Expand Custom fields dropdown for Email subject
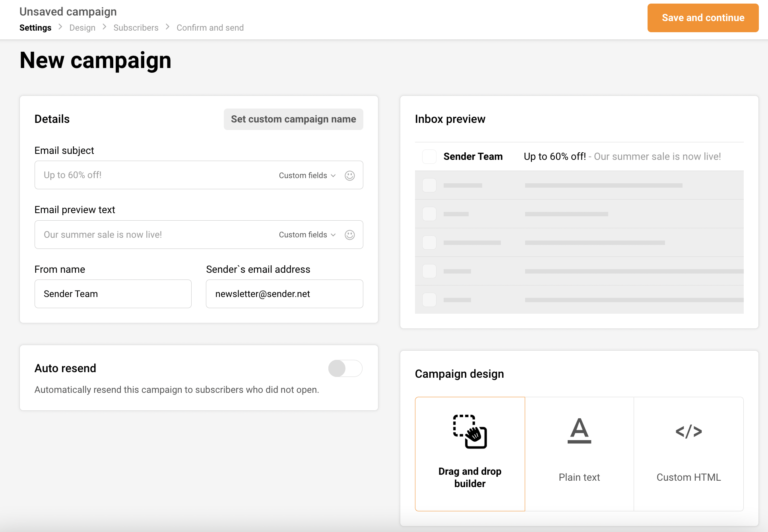This screenshot has width=768, height=532. (x=307, y=175)
